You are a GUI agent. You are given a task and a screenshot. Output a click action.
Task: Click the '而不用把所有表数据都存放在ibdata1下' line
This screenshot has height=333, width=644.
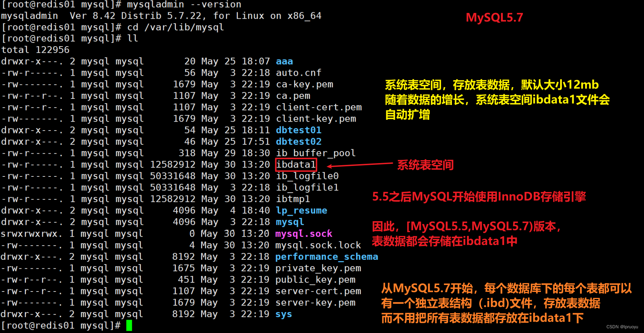tap(483, 318)
